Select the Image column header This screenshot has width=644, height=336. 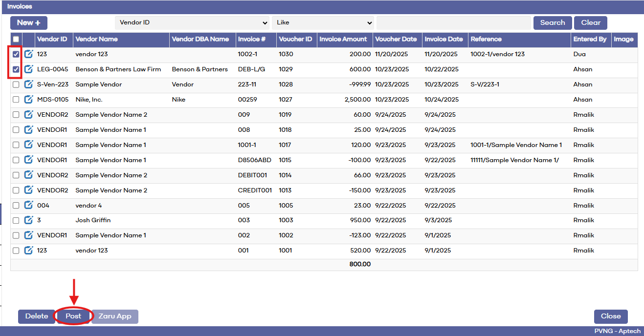pyautogui.click(x=623, y=40)
